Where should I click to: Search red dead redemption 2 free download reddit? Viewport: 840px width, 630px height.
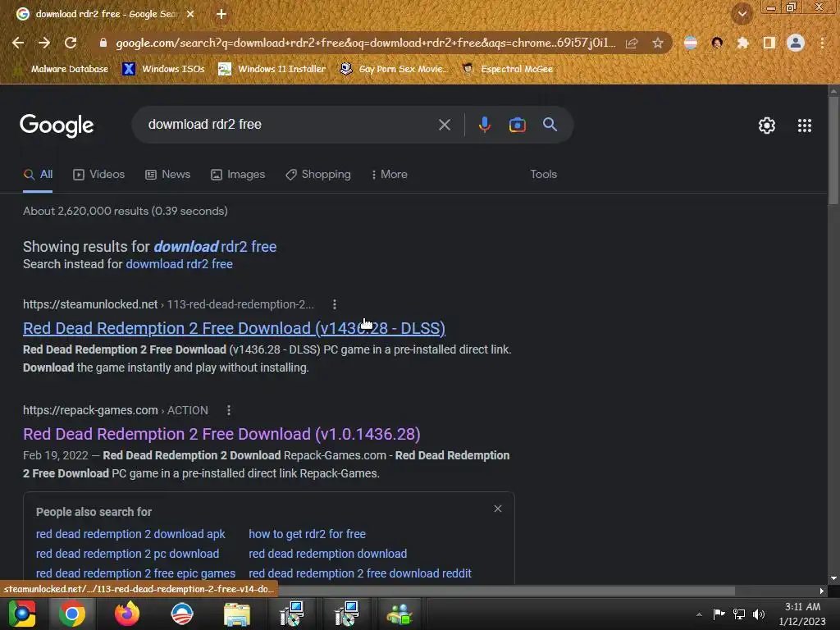click(x=360, y=573)
